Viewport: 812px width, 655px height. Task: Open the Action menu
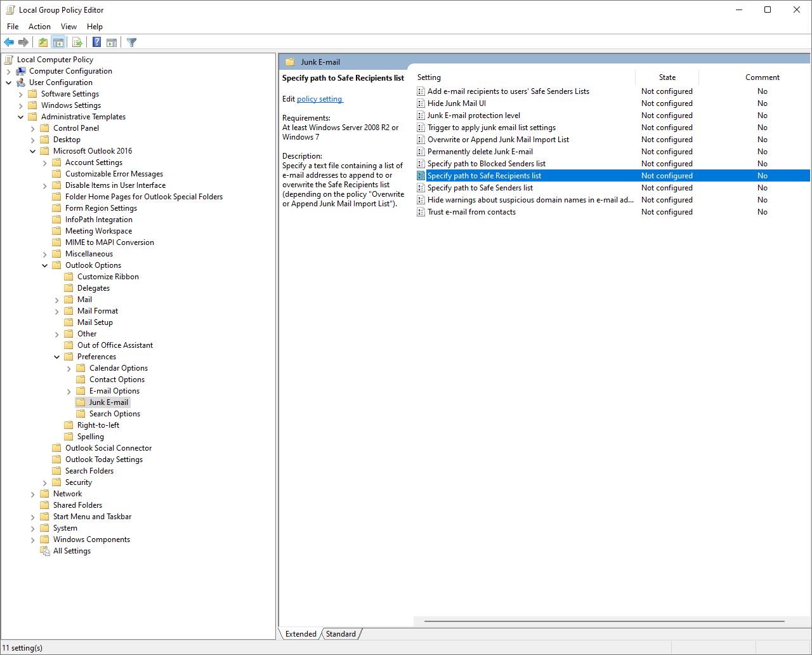click(x=39, y=27)
